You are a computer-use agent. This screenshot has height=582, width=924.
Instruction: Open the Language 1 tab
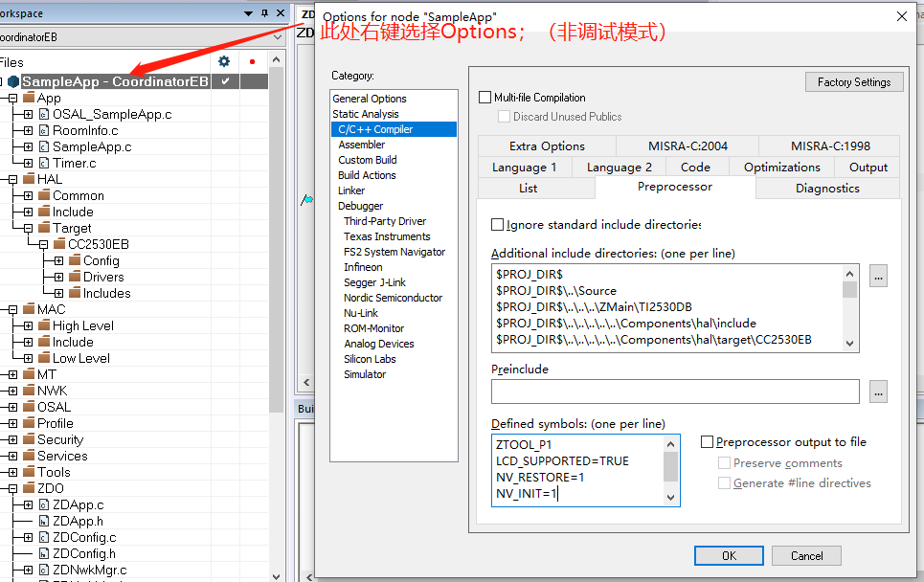pyautogui.click(x=525, y=168)
